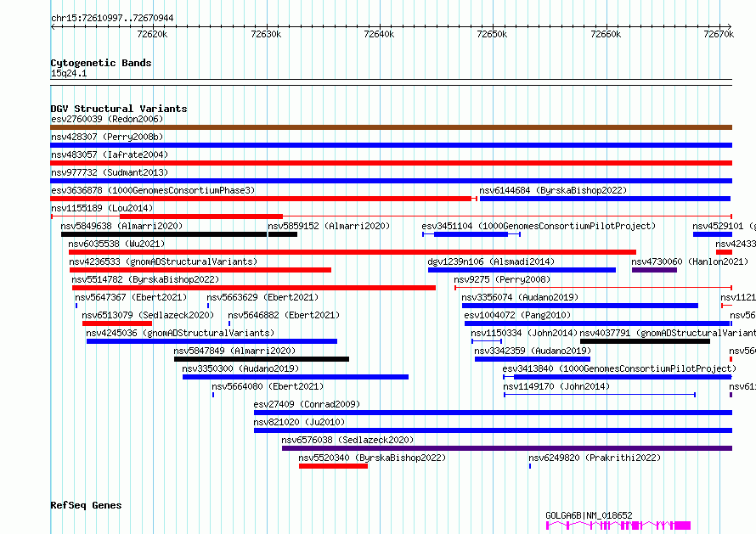The image size is (756, 534).
Task: Open esv1004072 (Pang2010) label
Action: click(517, 315)
